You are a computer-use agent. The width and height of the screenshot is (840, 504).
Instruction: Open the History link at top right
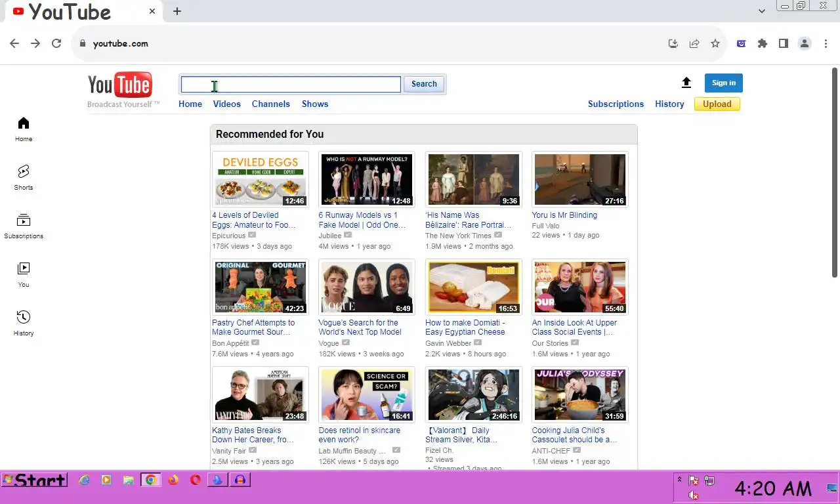[669, 104]
